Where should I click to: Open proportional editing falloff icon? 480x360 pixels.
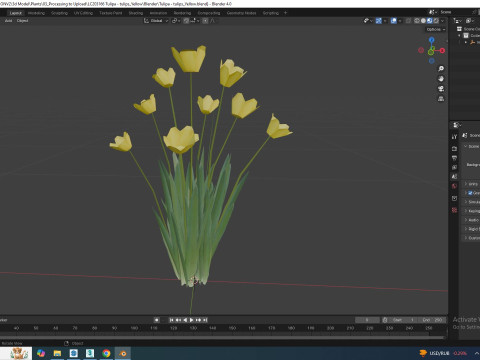(x=213, y=21)
